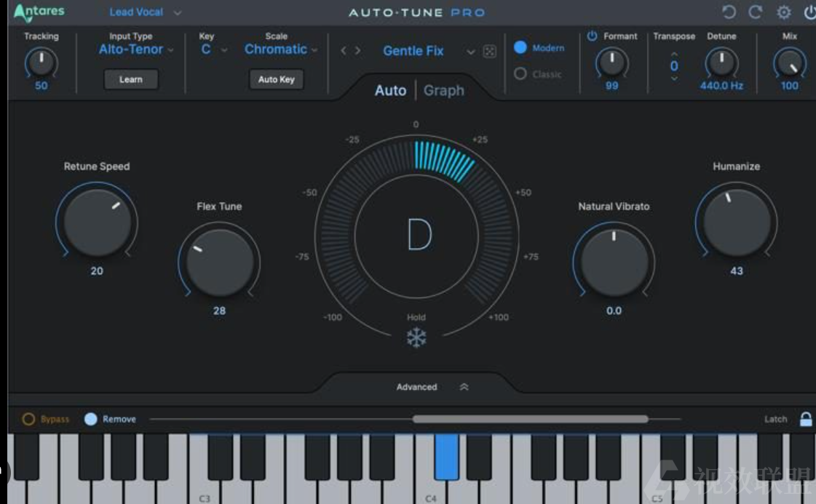Image resolution: width=816 pixels, height=504 pixels.
Task: Go to previous preset with left arrow
Action: tap(344, 50)
